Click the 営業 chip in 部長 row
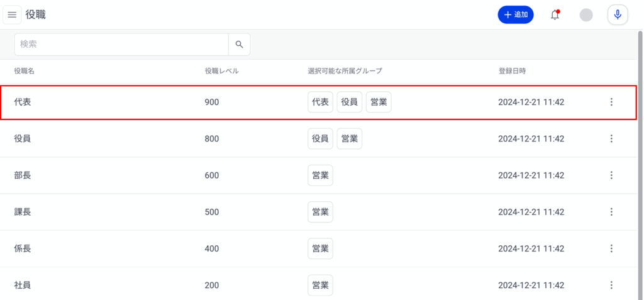 tap(320, 175)
